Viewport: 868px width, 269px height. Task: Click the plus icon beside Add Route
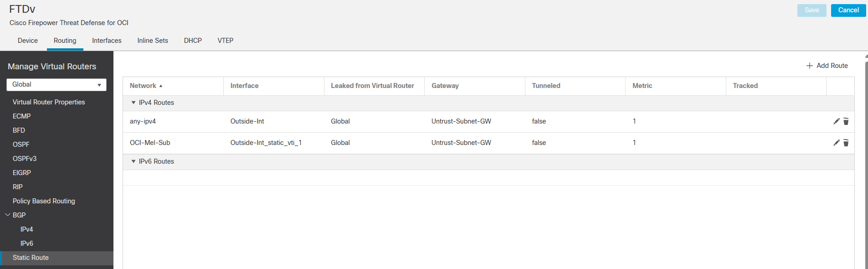810,66
